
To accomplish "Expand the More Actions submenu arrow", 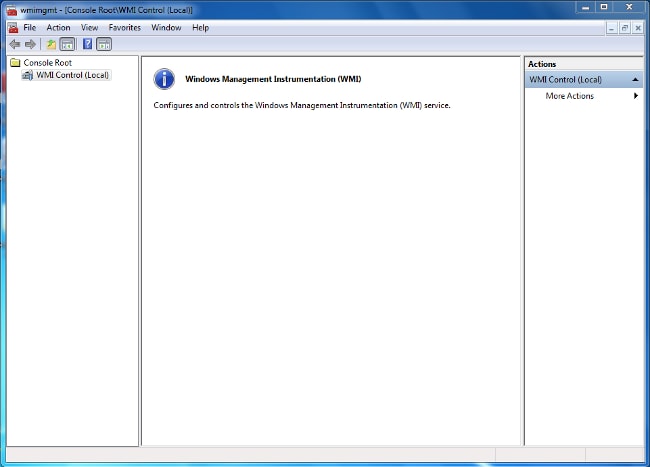I will point(635,96).
